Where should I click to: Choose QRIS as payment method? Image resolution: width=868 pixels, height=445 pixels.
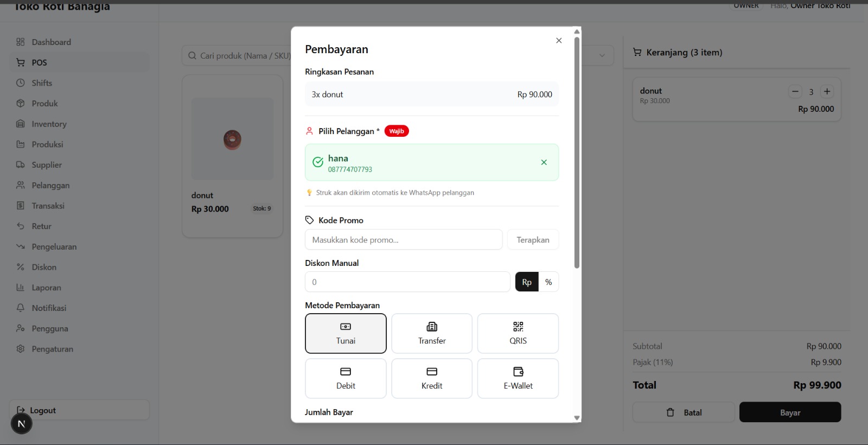[x=518, y=333]
